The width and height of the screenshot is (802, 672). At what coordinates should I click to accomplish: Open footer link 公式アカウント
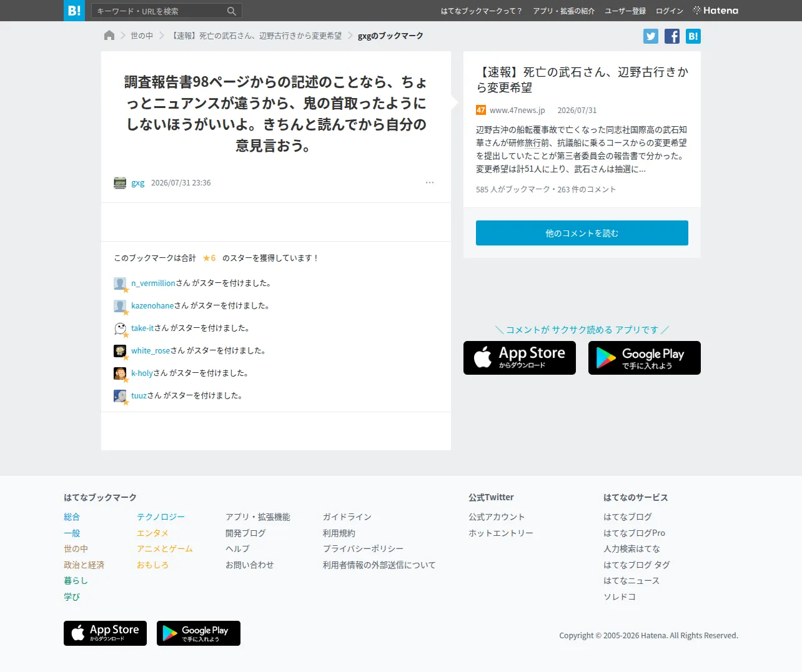tap(497, 517)
